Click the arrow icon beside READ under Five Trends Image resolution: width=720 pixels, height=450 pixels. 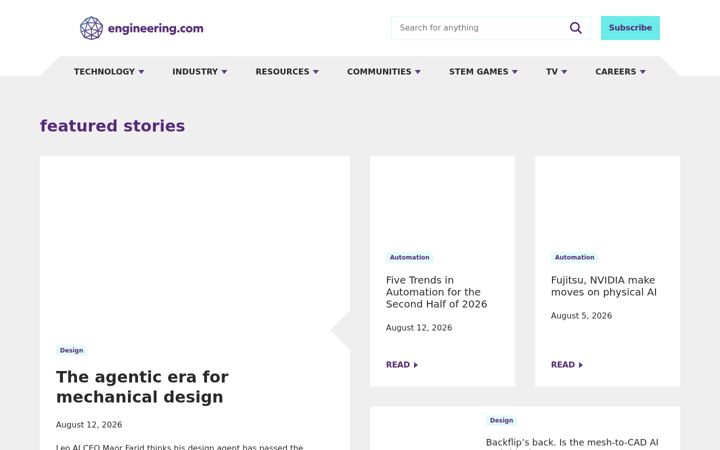tap(416, 365)
